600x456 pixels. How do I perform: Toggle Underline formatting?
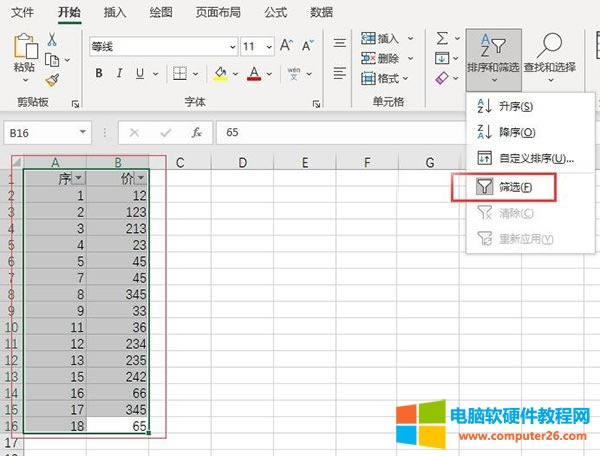(139, 73)
